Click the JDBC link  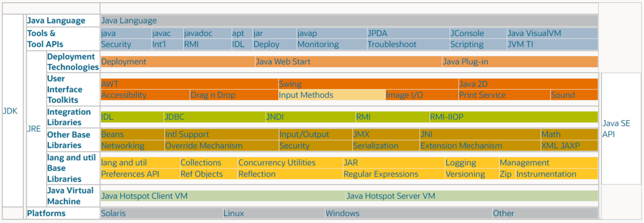(x=175, y=117)
